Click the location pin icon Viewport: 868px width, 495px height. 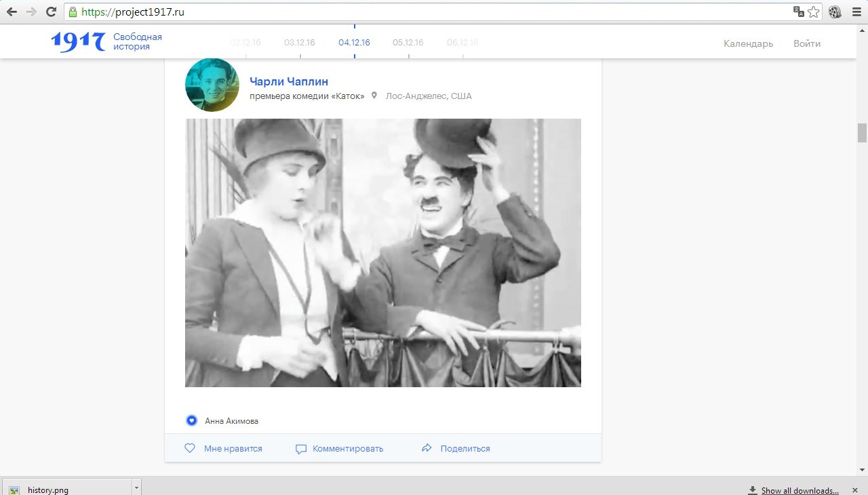click(374, 96)
